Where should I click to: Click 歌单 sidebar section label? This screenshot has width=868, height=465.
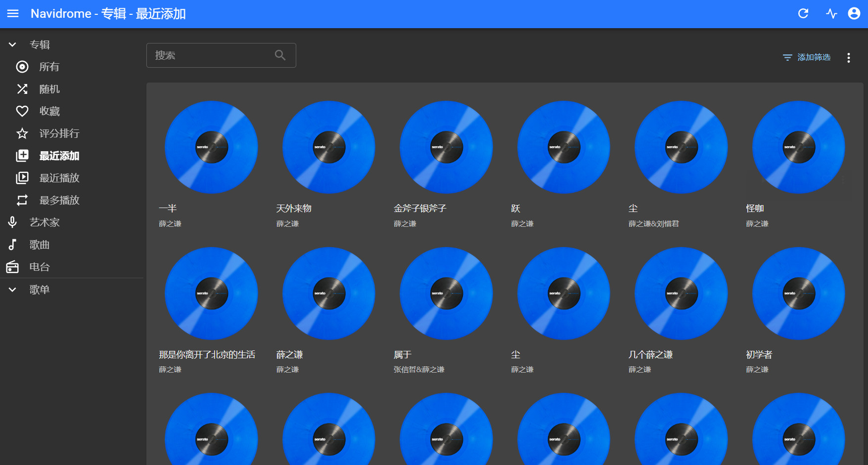coord(40,290)
